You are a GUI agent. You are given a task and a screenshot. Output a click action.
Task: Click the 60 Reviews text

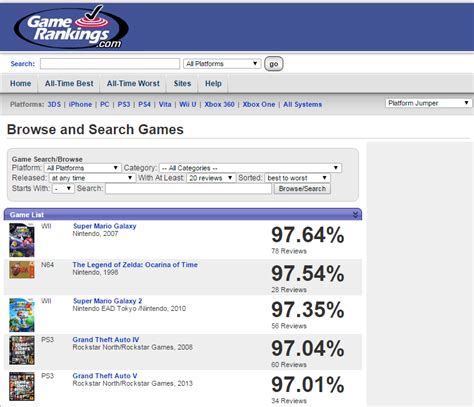[289, 365]
